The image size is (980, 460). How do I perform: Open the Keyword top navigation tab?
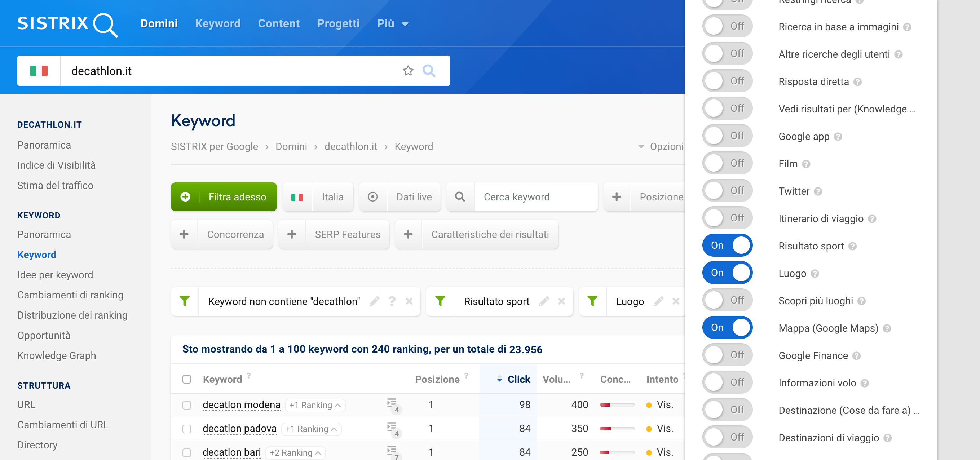pos(218,23)
